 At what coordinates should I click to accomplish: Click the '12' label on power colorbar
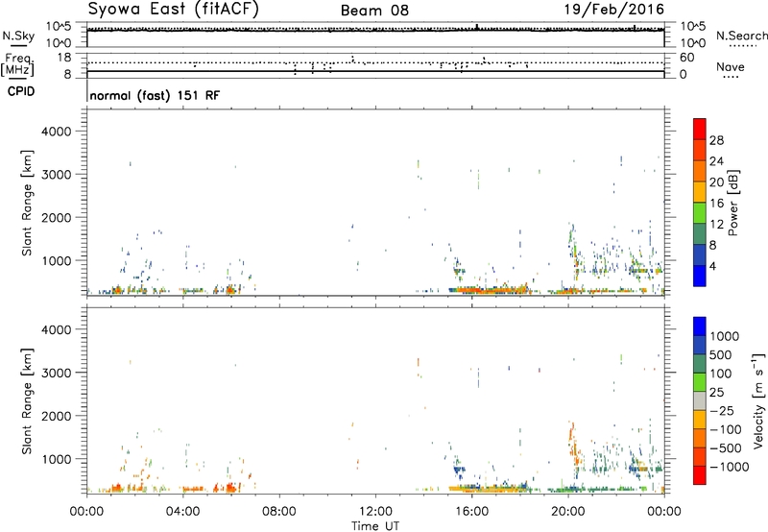[716, 225]
